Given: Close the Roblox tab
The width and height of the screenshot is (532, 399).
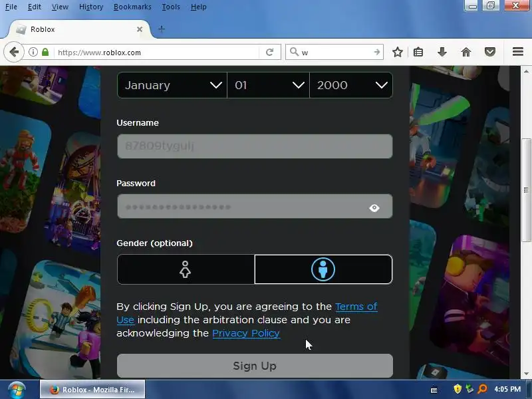Looking at the screenshot, I should pos(140,29).
